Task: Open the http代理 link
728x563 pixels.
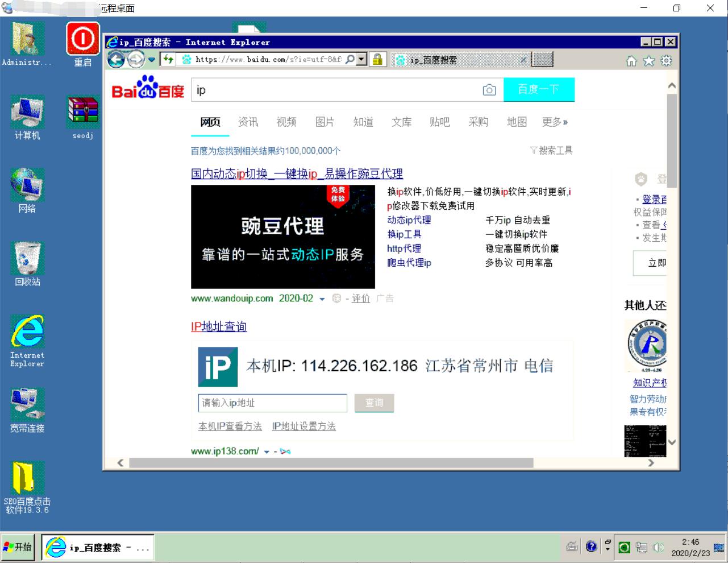Action: (404, 249)
